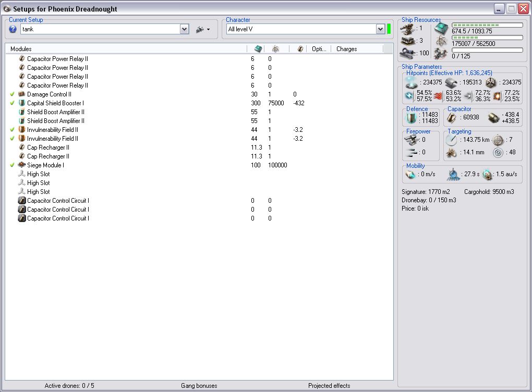This screenshot has width=532, height=392.
Task: Click the 'Price: 0 isk' text
Action: 415,209
